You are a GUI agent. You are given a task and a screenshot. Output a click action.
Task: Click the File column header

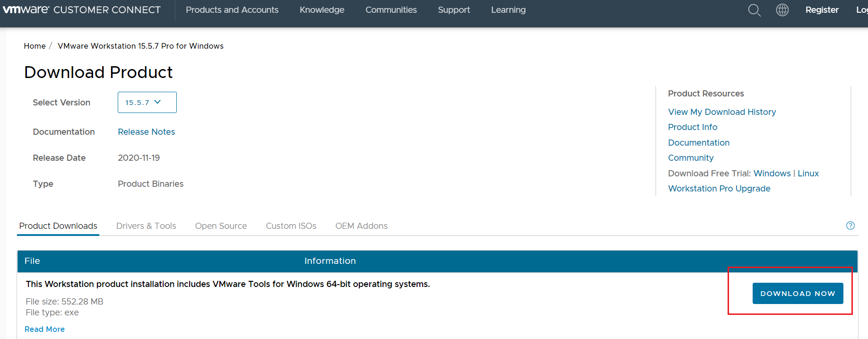coord(32,261)
